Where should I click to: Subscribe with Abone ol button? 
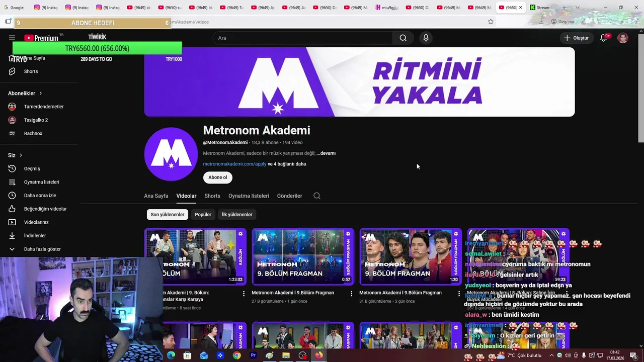click(218, 177)
